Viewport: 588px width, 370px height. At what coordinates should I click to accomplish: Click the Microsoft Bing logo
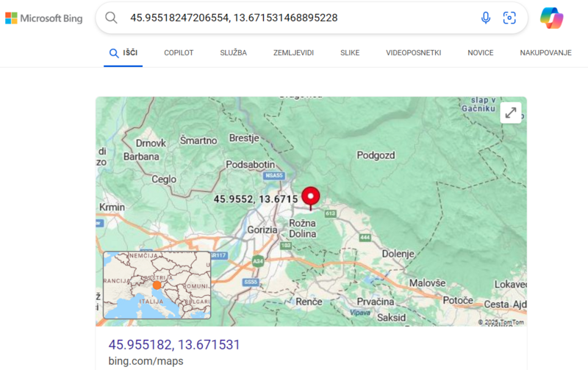click(44, 18)
